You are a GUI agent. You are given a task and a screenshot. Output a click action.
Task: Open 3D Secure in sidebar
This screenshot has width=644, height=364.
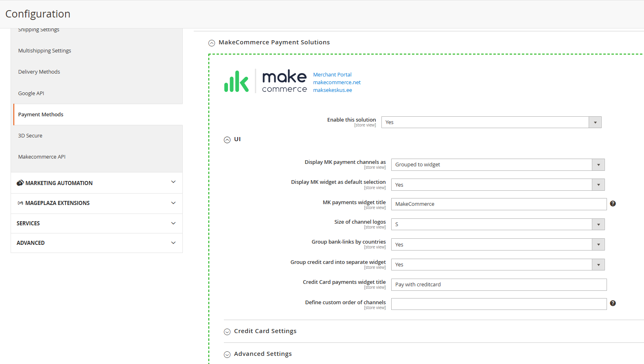click(x=30, y=136)
